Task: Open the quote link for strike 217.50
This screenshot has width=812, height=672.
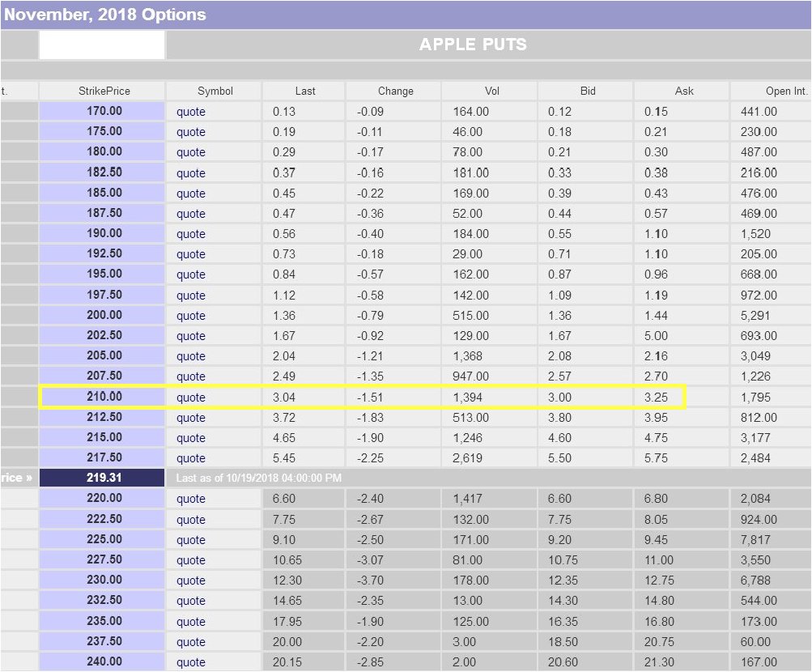Action: pos(190,458)
